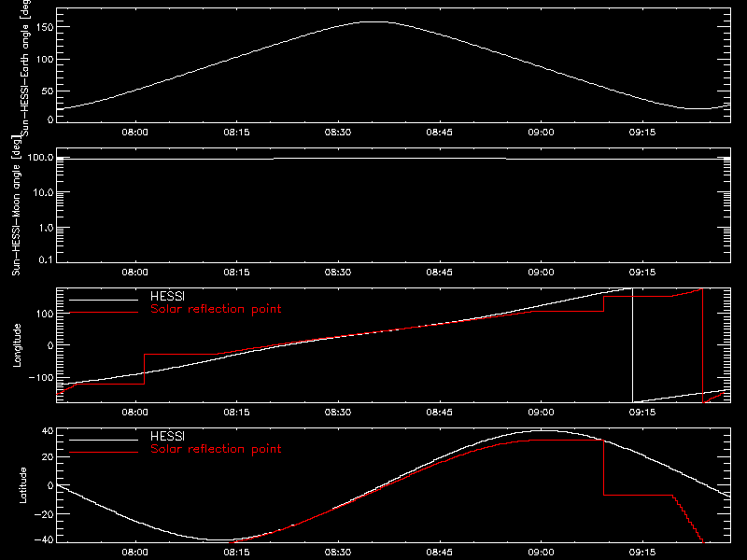Click Solar reflection point legend in Longitude plot
Viewport: 747px width, 560px height.
[x=216, y=309]
